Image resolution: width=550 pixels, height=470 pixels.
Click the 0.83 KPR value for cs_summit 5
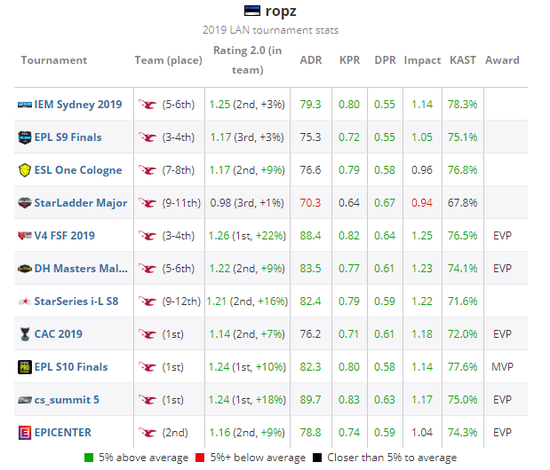(x=349, y=400)
